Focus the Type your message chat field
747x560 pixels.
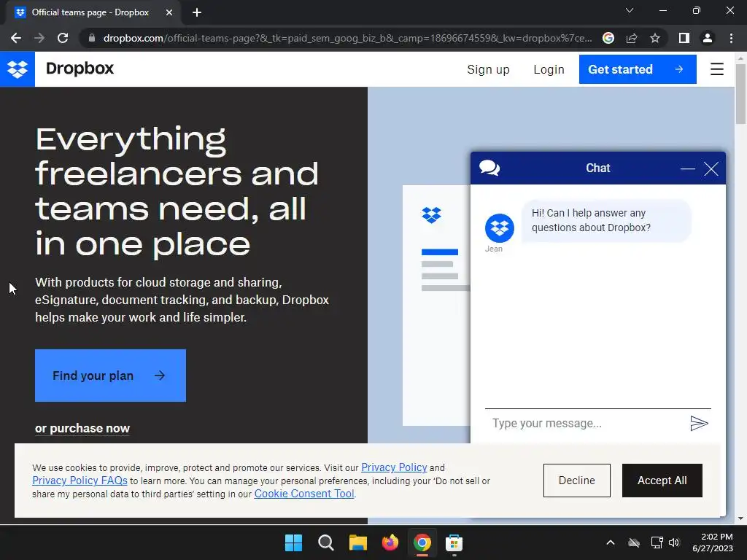[586, 424]
